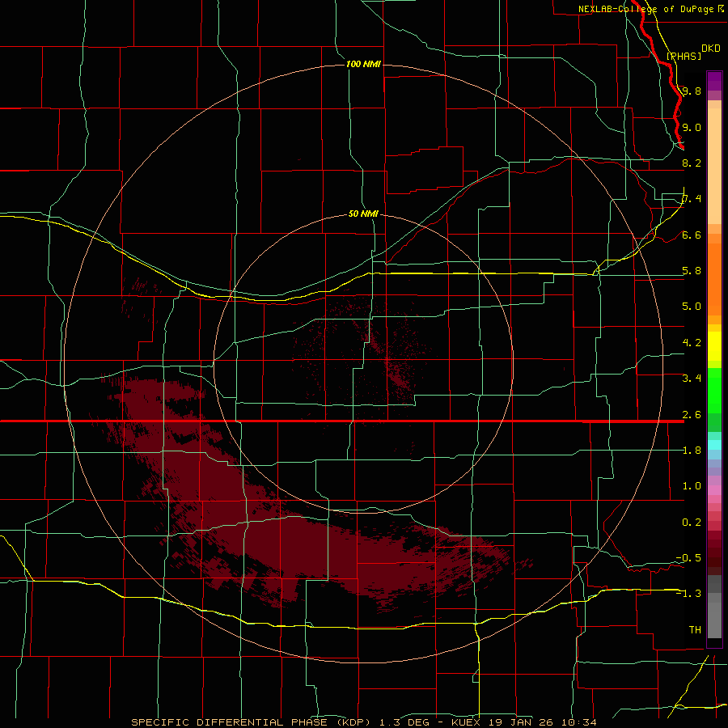
Task: Click the 0.2 scale value
Action: [x=692, y=523]
